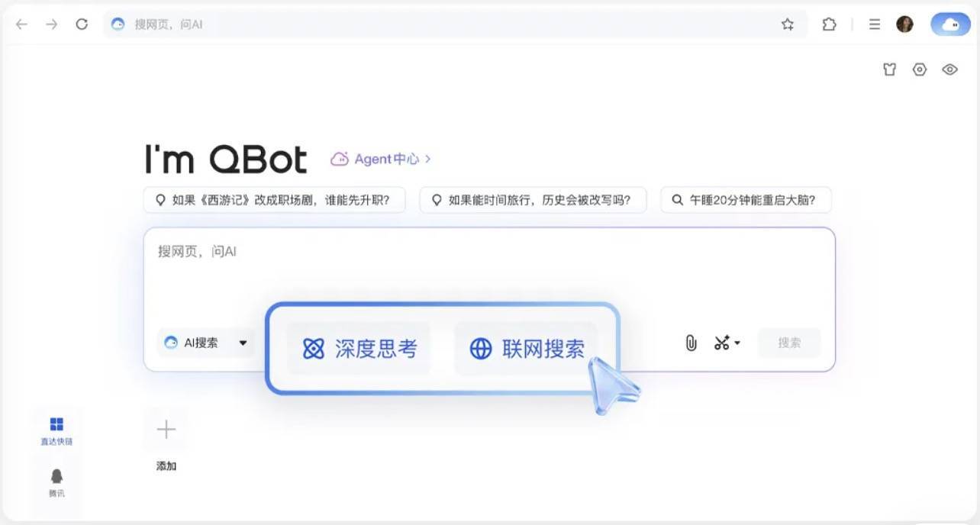Click the cloud sync toggle in browser toolbar

949,24
